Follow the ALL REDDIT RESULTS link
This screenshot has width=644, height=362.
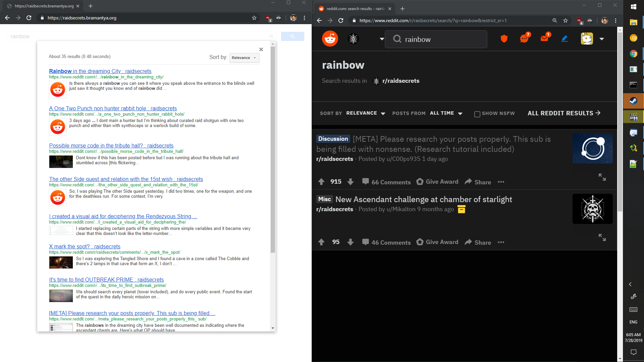[x=563, y=113]
